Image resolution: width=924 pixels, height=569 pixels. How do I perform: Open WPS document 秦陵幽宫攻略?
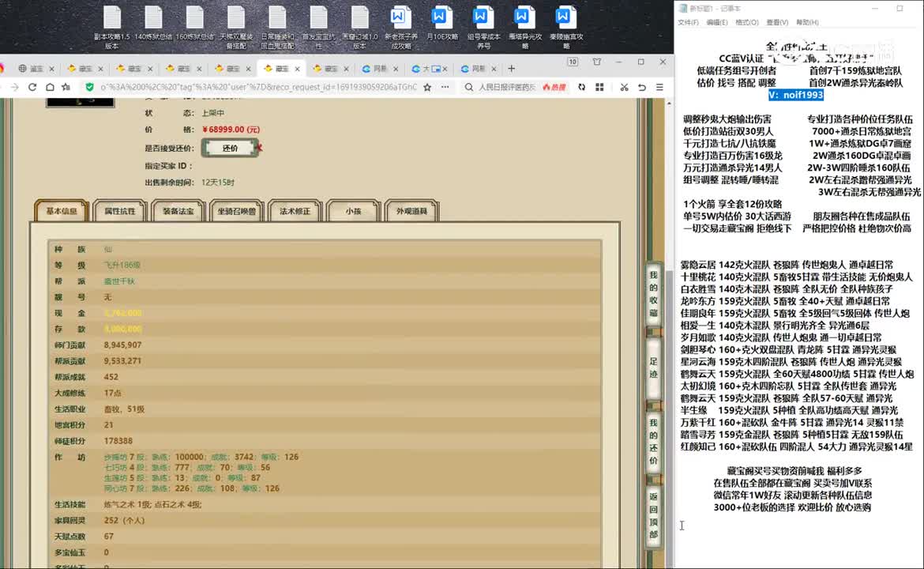(x=565, y=27)
